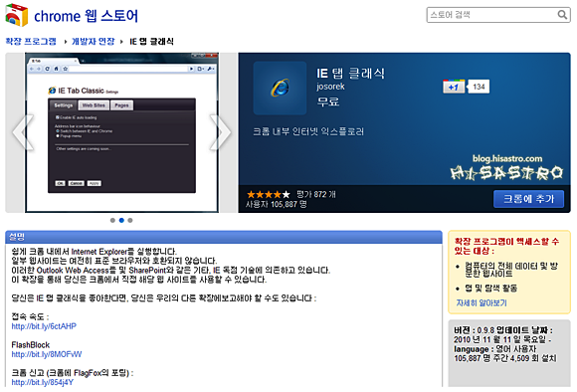Click the IE Tab Classic screenshot thumbnail
Viewport: 577px width, 392px height.
tap(121, 132)
